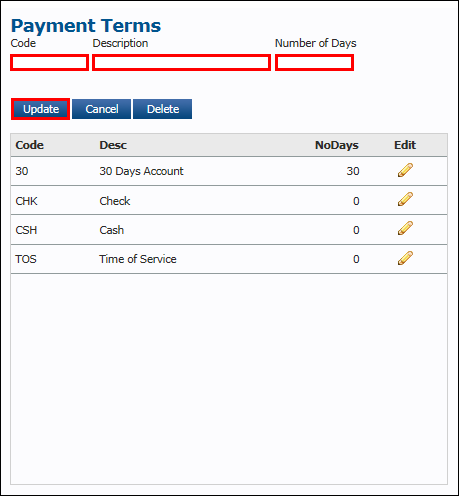Screen dimensions: 459x496
Task: Click the Time of Service description
Action: click(x=138, y=259)
